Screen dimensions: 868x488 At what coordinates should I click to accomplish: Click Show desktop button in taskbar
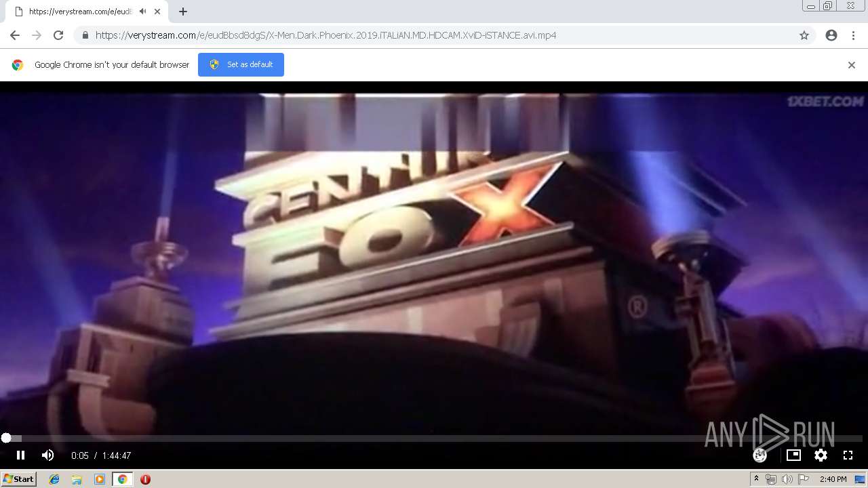tap(860, 479)
